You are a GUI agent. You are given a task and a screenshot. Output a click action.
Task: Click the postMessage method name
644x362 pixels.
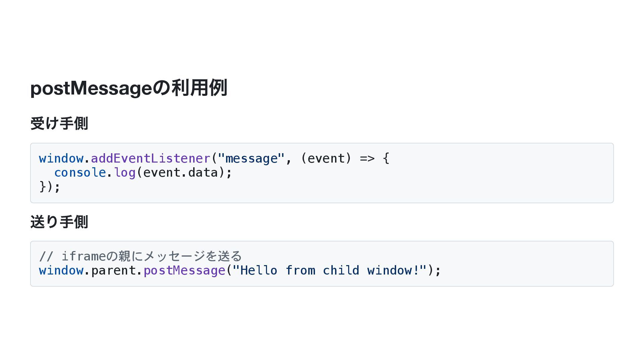pyautogui.click(x=184, y=270)
